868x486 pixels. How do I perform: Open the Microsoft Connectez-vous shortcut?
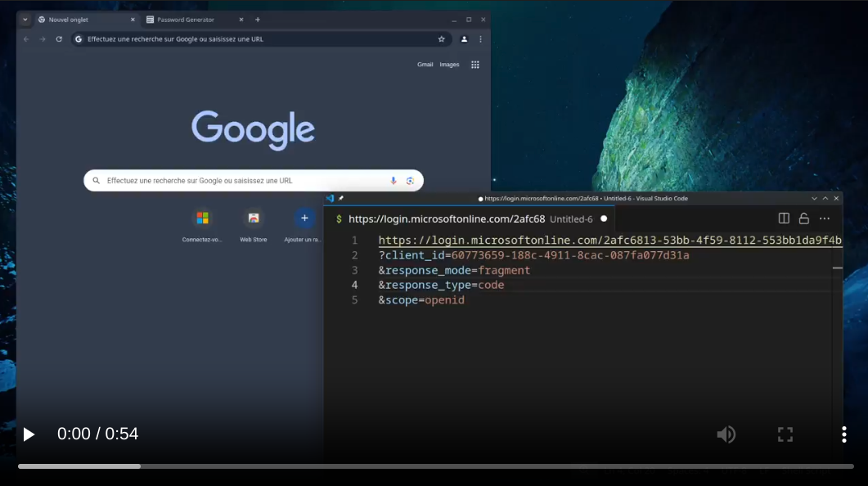click(202, 225)
